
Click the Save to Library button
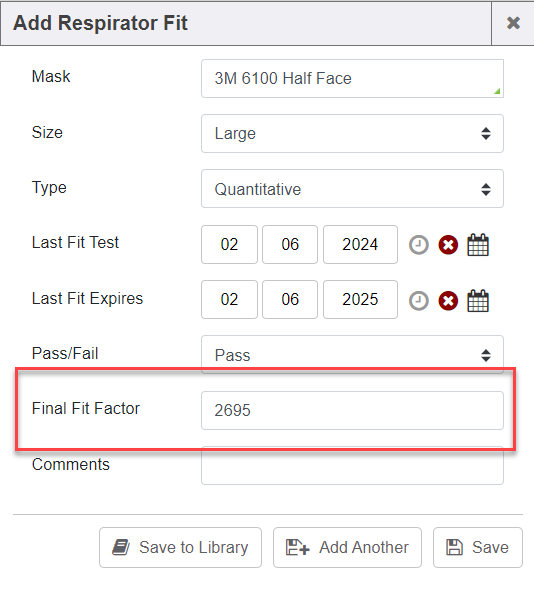click(x=180, y=547)
